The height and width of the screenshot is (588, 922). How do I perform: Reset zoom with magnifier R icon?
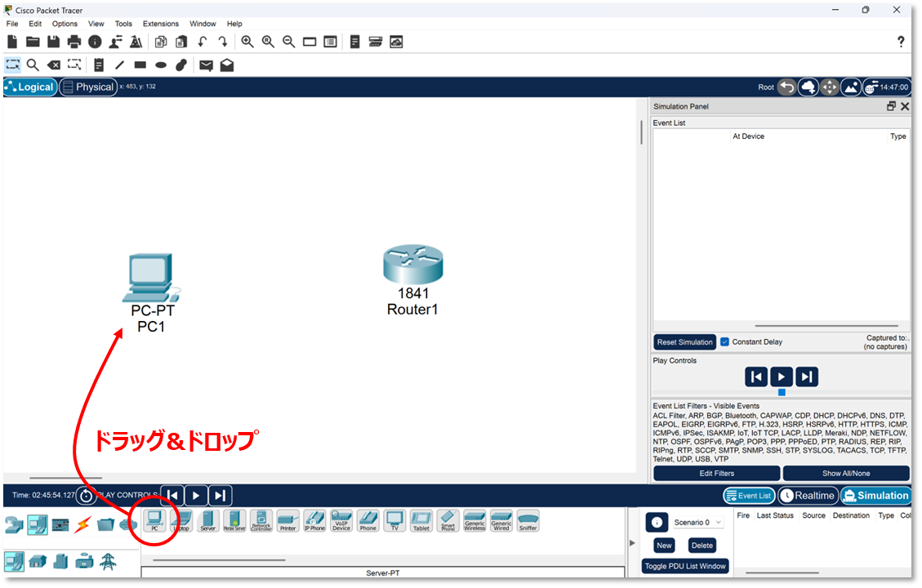[268, 42]
